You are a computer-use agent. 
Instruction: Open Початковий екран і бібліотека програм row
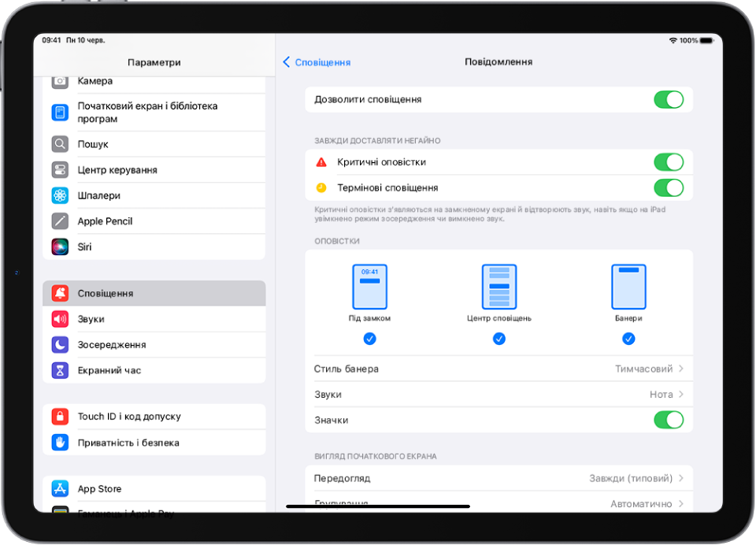pos(154,113)
